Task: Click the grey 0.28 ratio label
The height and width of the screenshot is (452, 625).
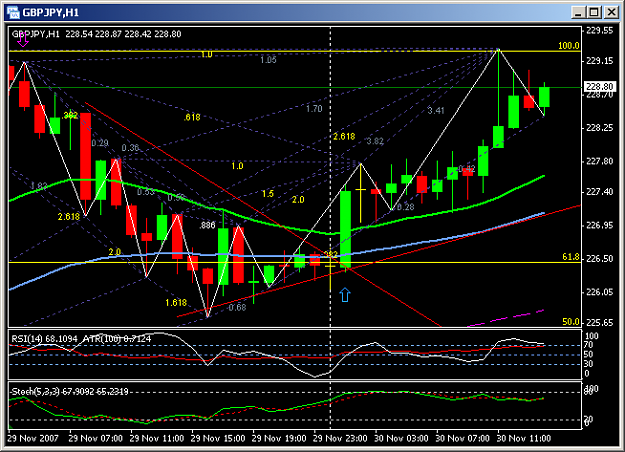Action: pyautogui.click(x=406, y=207)
